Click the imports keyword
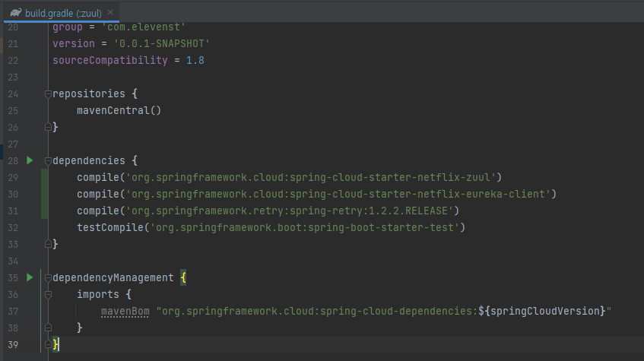This screenshot has width=644, height=361. (x=98, y=294)
